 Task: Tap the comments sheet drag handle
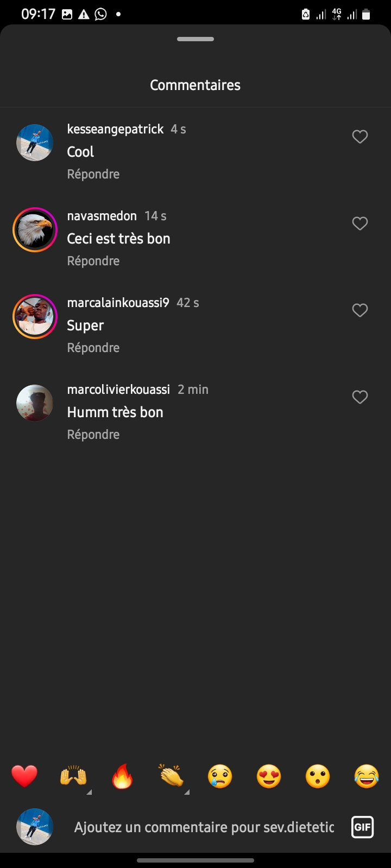195,39
